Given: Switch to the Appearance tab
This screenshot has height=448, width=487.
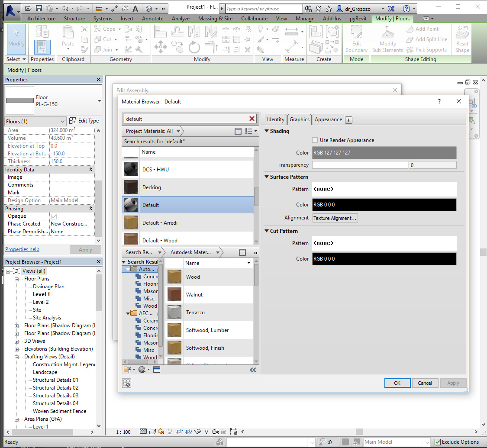Looking at the screenshot, I should (328, 119).
